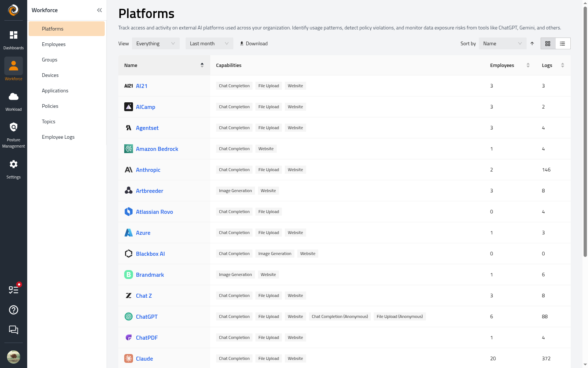
Task: Open the Anthropic platform link
Action: click(148, 170)
